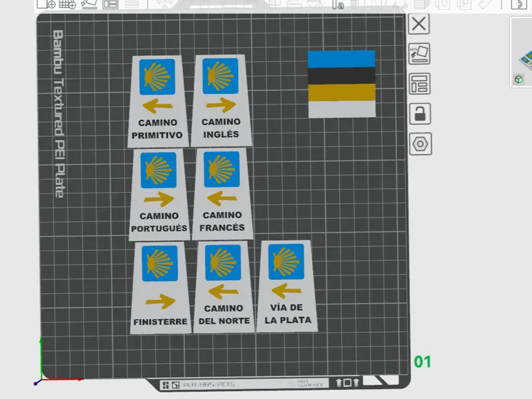Click the green cube icon on thumbnail

click(519, 79)
